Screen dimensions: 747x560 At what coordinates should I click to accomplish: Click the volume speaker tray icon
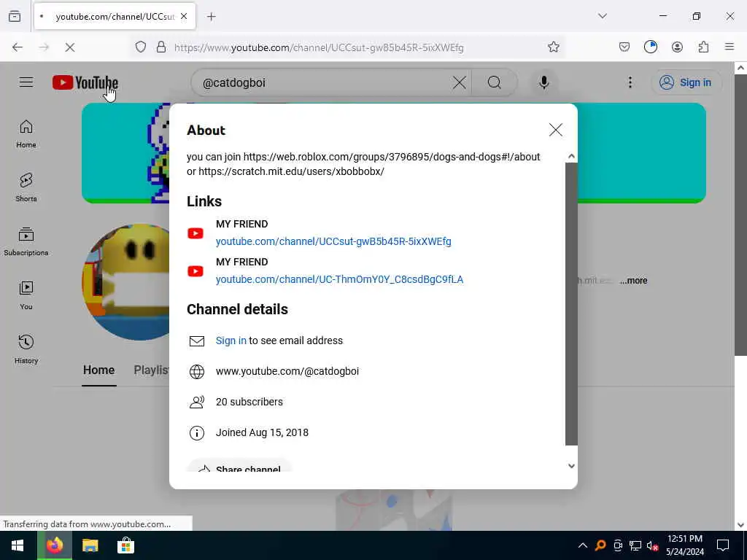click(x=652, y=545)
